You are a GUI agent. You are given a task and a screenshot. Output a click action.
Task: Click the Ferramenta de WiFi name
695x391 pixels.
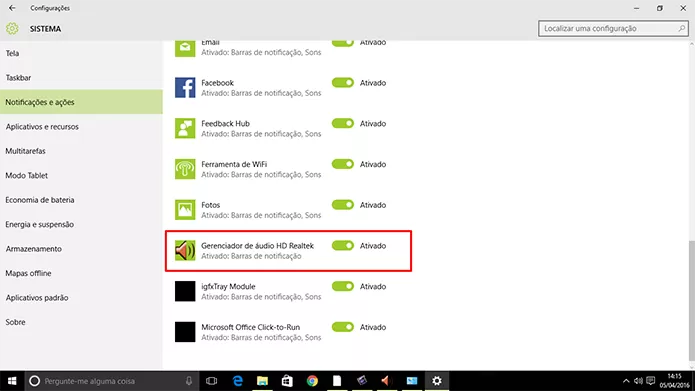tap(234, 164)
